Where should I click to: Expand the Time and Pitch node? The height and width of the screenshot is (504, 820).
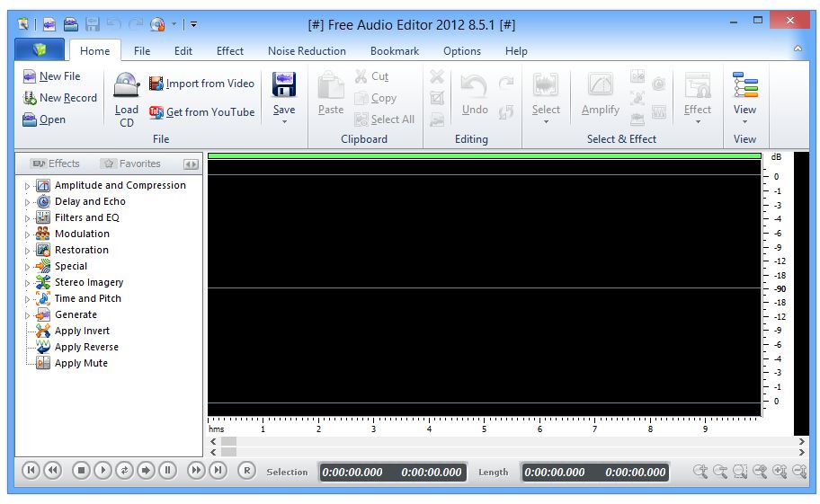pos(27,299)
